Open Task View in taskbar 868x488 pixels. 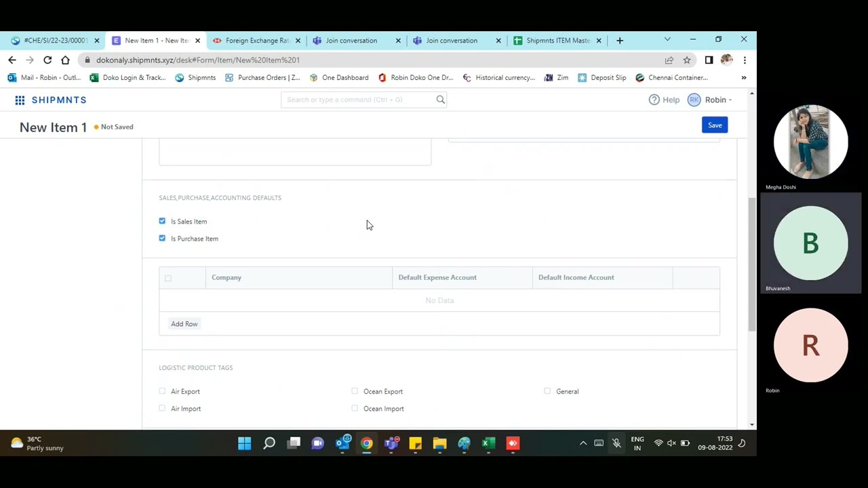(294, 443)
